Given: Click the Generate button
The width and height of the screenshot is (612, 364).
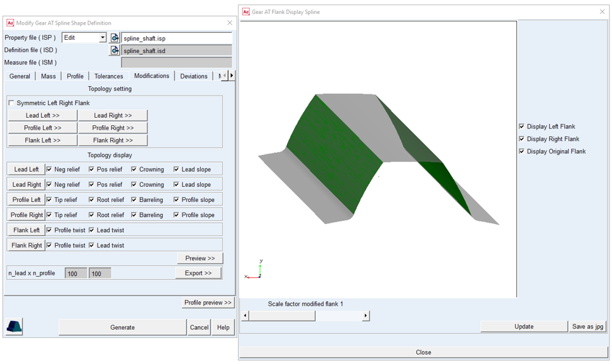Looking at the screenshot, I should pos(122,327).
